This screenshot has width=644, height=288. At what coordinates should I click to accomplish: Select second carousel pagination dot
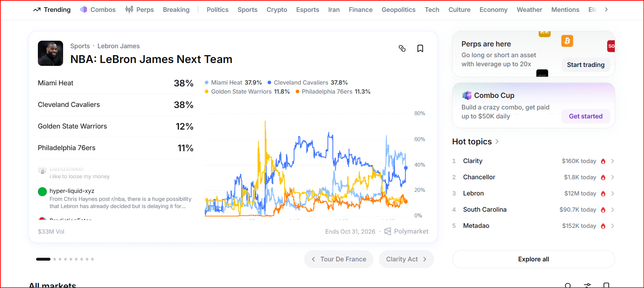[x=55, y=259]
